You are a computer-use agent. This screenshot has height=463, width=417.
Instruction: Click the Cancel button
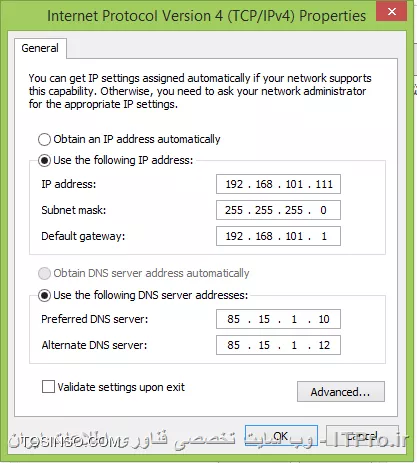click(362, 436)
